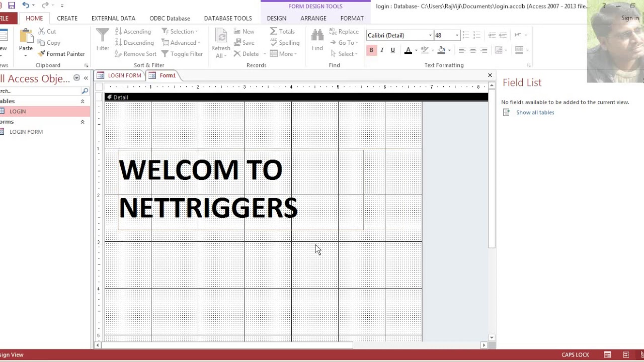Switch to the LOGIN FORM document tab
Image resolution: width=644 pixels, height=362 pixels.
point(119,75)
